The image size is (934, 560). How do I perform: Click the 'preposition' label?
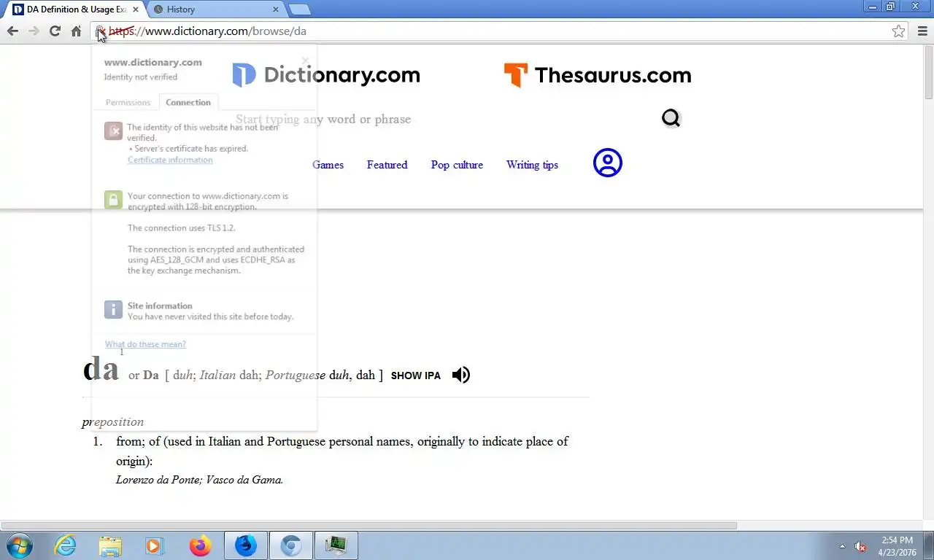tap(112, 421)
